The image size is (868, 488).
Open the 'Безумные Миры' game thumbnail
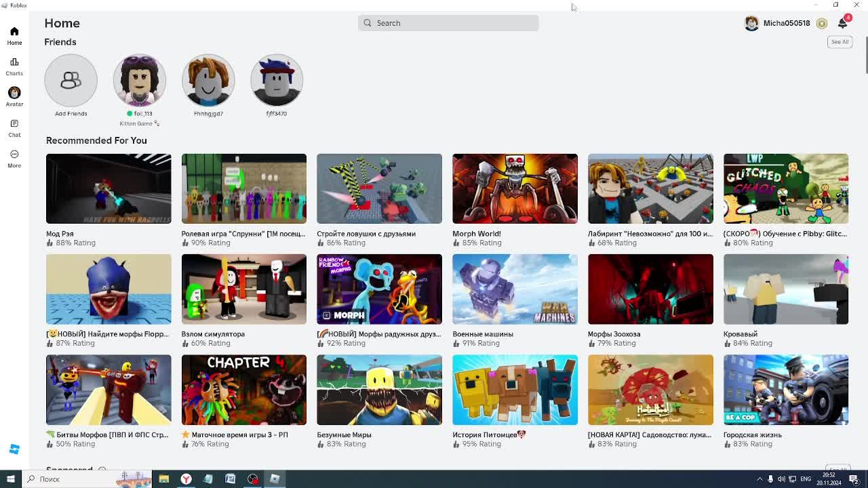[x=379, y=390]
